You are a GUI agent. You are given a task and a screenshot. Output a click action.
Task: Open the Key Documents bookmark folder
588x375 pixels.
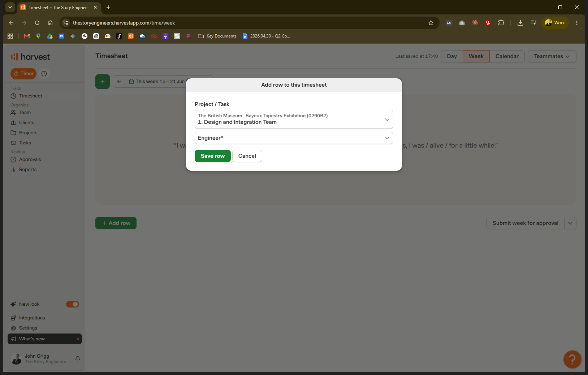[x=217, y=36]
